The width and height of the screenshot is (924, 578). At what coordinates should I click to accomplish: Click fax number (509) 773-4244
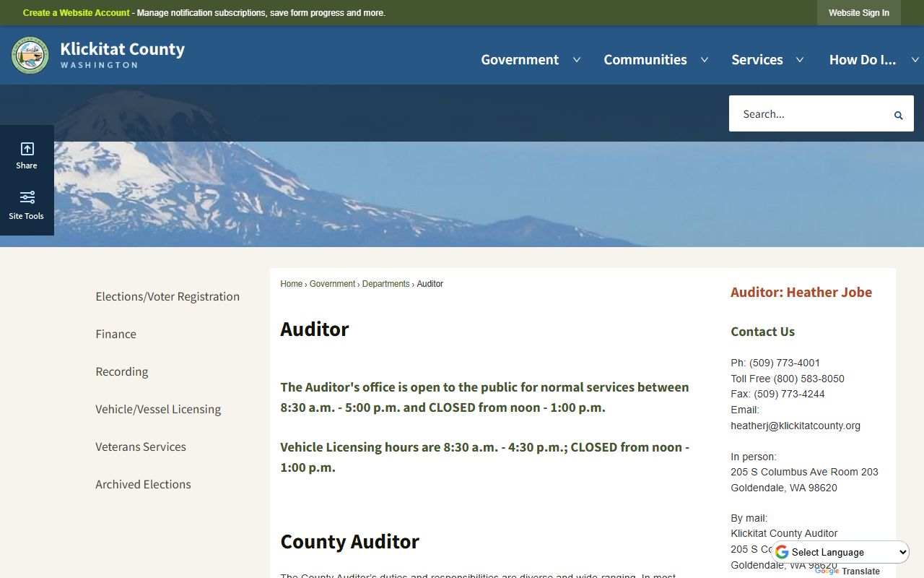tap(789, 394)
